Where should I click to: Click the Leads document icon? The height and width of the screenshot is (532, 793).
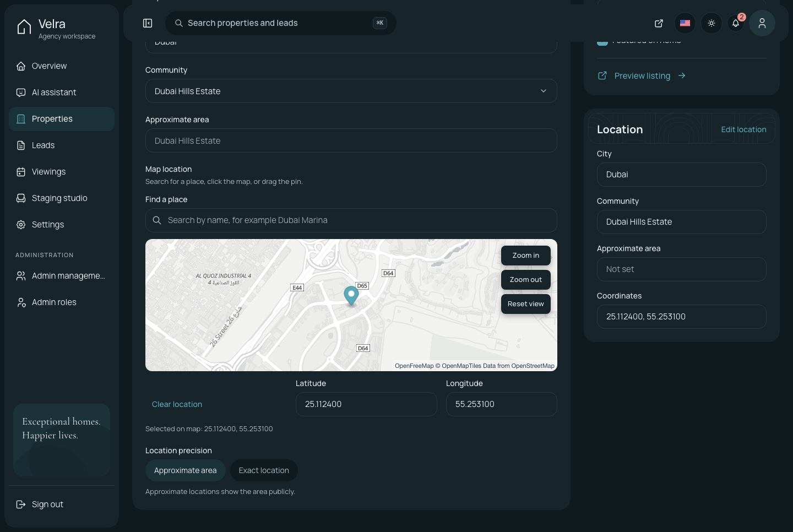tap(21, 145)
